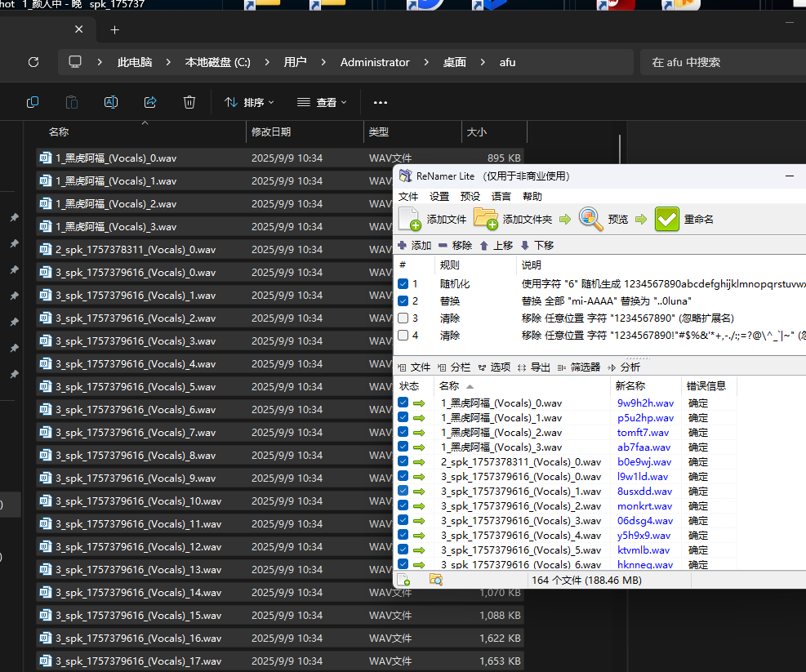Open the 设置 menu in ReNamer
This screenshot has height=672, width=806.
[439, 197]
